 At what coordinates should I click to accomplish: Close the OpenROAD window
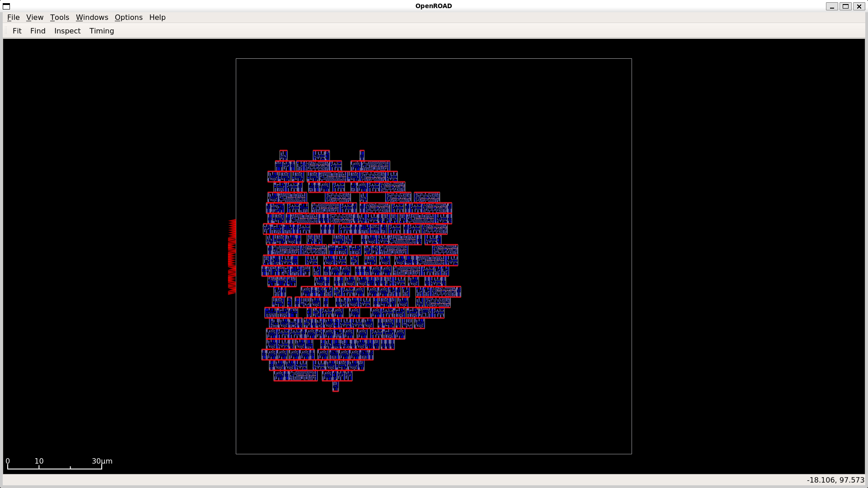pos(859,6)
